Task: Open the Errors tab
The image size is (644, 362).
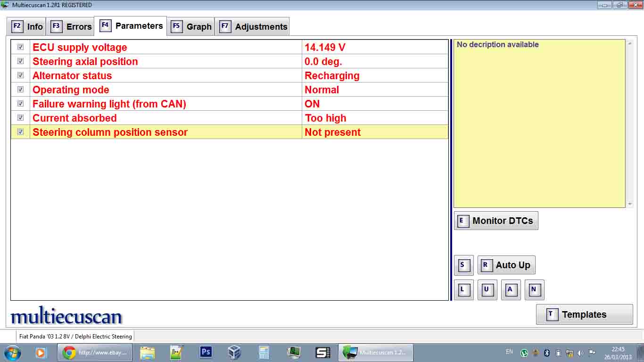Action: click(x=71, y=26)
